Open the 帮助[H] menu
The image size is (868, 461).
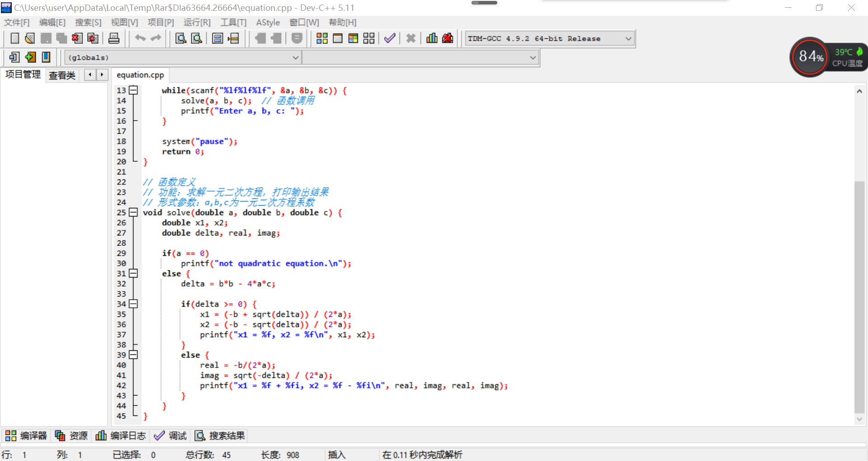(x=343, y=23)
